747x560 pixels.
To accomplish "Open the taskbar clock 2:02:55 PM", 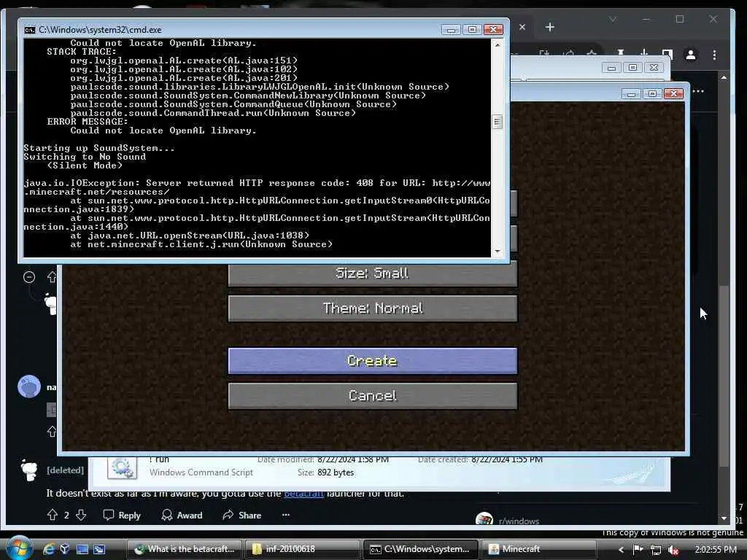I will (x=716, y=550).
